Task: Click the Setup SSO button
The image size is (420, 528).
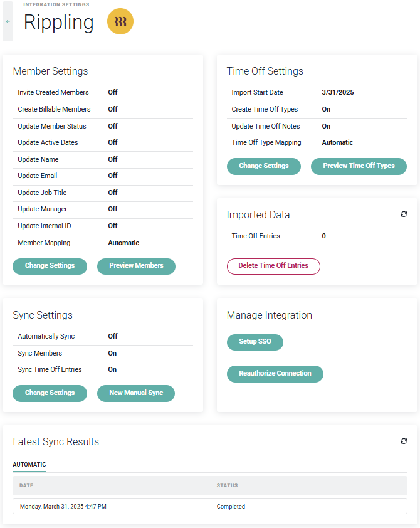Action: pos(255,342)
